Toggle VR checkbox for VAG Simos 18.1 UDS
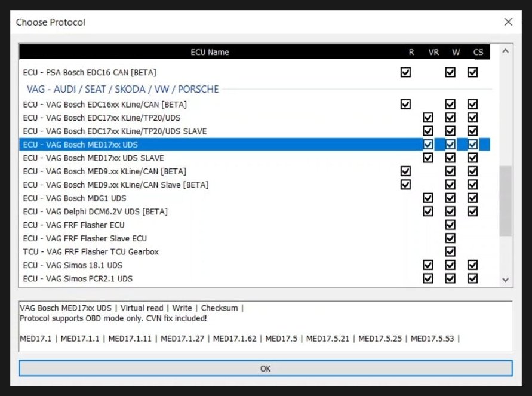Viewport: 532px width, 396px height. (428, 265)
